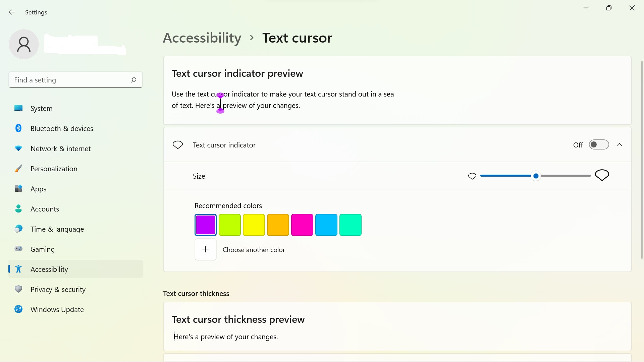The image size is (644, 362).
Task: Turn on the Text cursor indicator toggle
Action: 599,145
